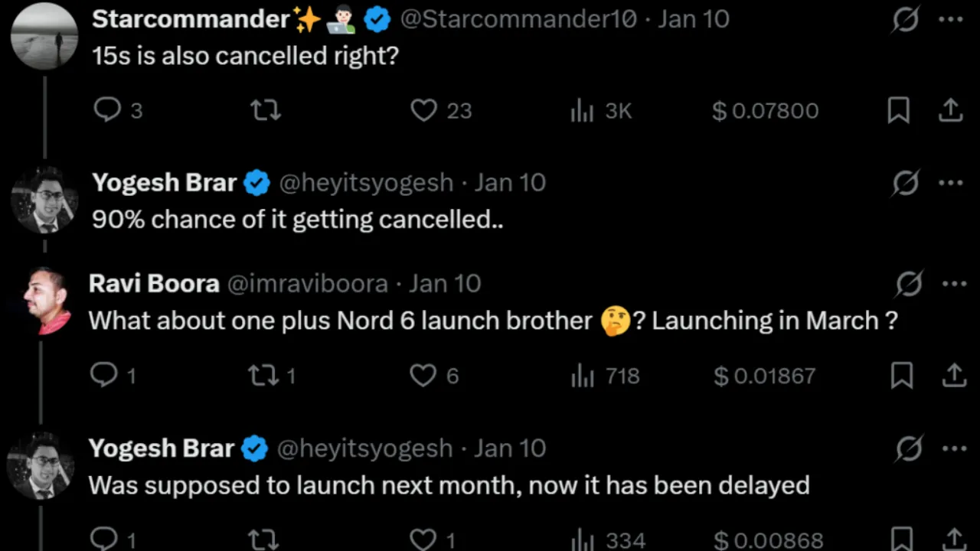The height and width of the screenshot is (551, 980).
Task: Reply to Ravi Boora's Nord 6 question
Action: [103, 376]
